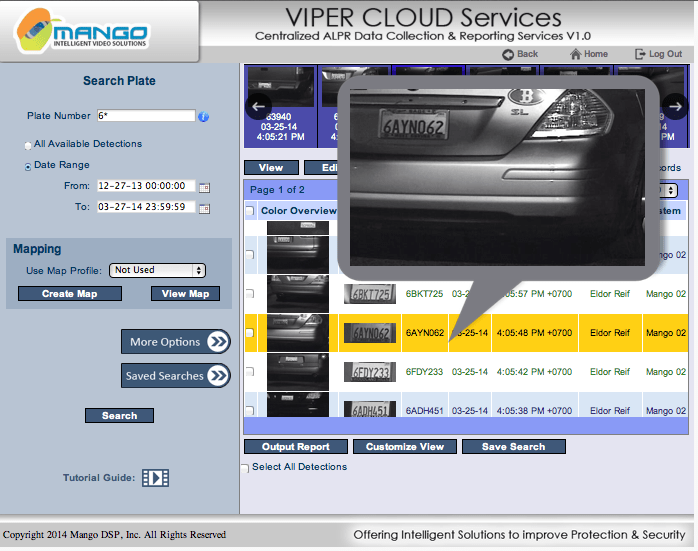Click the View Map button

185,294
